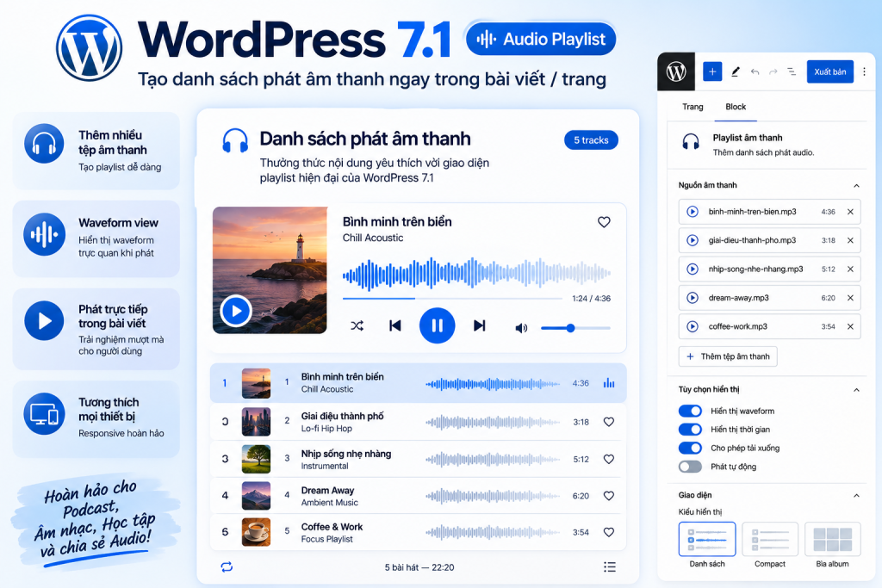This screenshot has height=588, width=882.
Task: Click the redo arrow in editor toolbar
Action: [x=773, y=71]
